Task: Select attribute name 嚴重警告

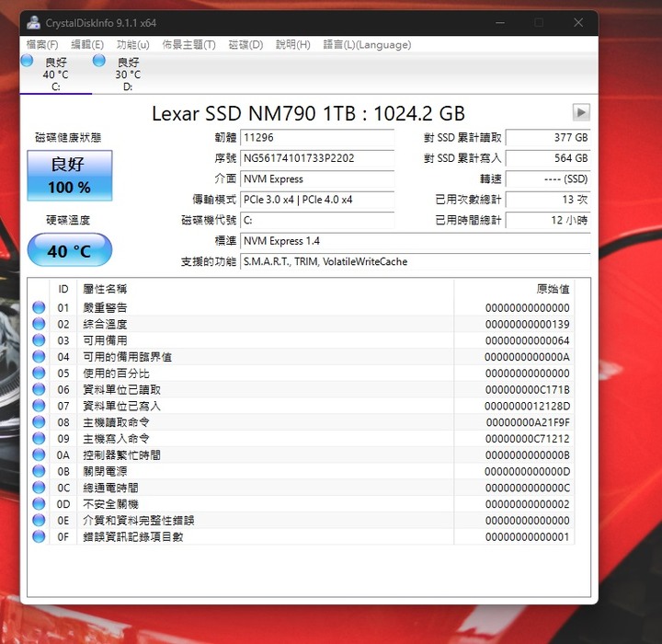Action: point(105,307)
